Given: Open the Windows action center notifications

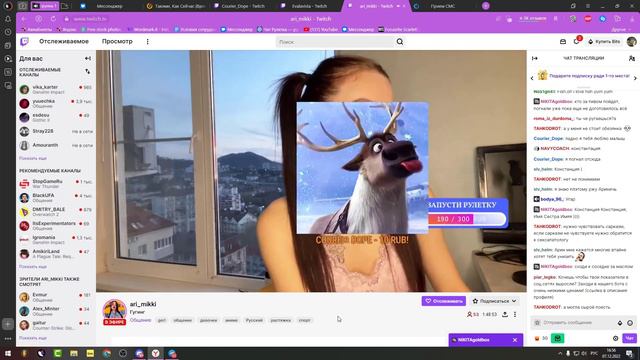Looking at the screenshot, I should point(629,353).
